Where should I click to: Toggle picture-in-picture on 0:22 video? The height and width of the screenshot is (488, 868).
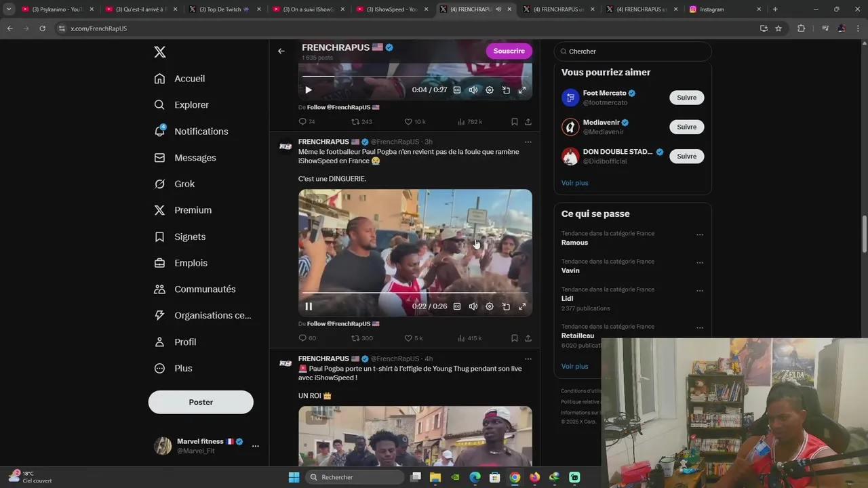506,306
